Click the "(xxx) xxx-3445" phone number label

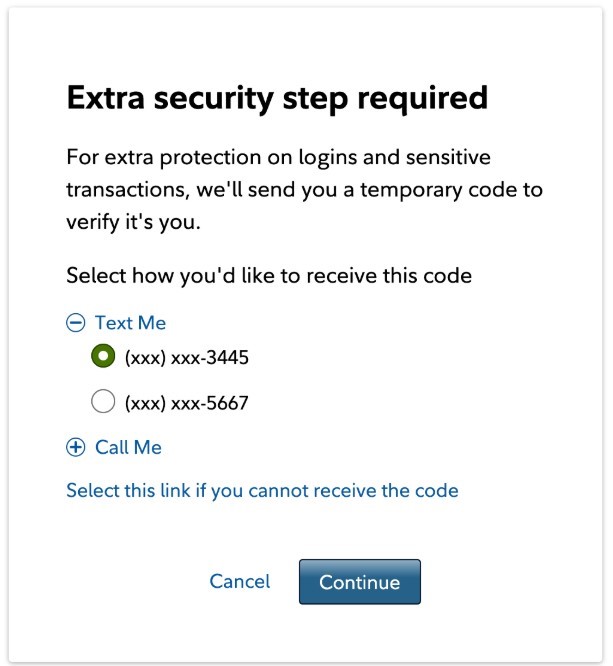(186, 357)
